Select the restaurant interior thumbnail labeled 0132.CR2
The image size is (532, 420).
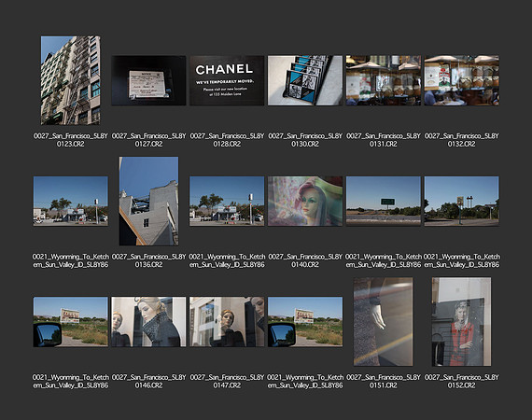point(461,80)
